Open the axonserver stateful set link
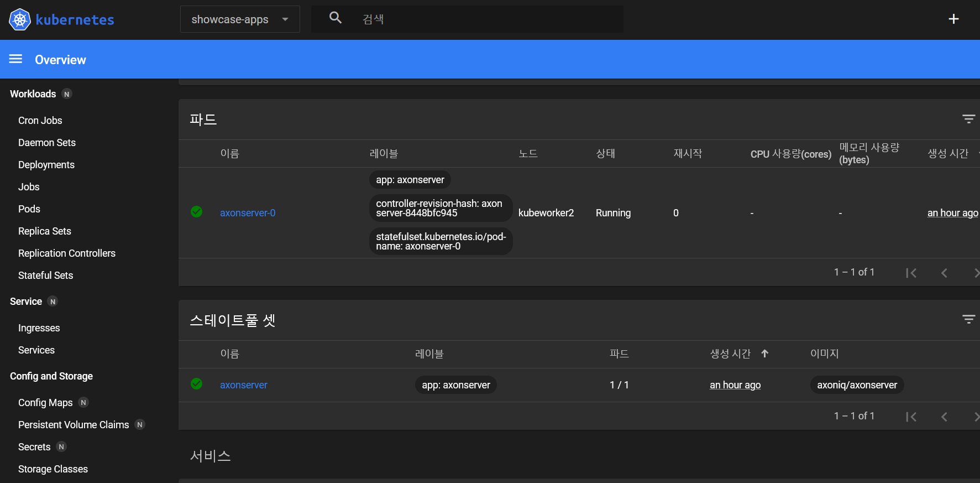 click(x=244, y=385)
